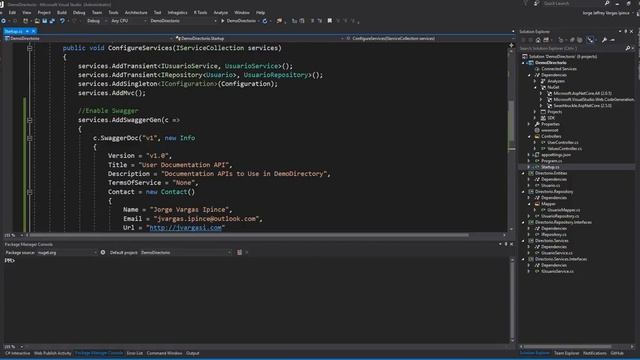Switch to the Team Explorer tab
The height and width of the screenshot is (360, 640).
coord(566,353)
